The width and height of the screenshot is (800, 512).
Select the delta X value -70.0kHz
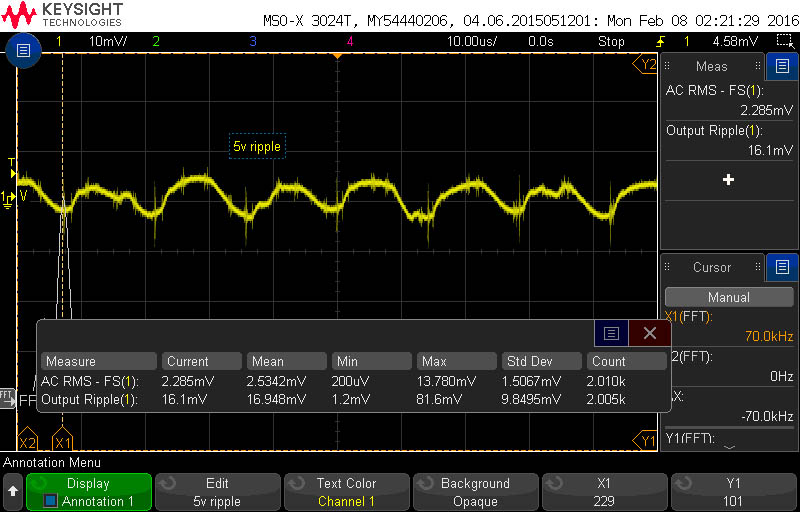pyautogui.click(x=767, y=416)
